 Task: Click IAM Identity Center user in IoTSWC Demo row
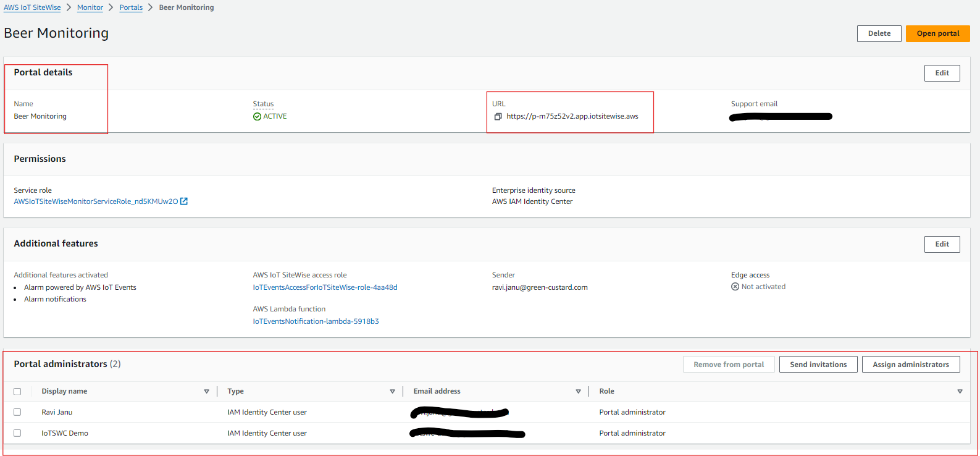(267, 433)
